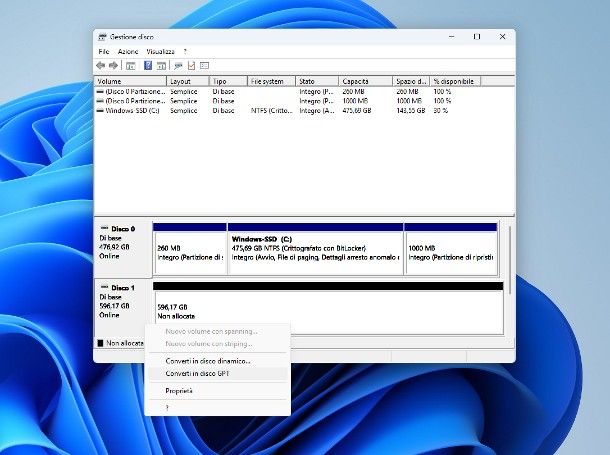Click the last icon in the toolbar
The image size is (610, 455).
(204, 65)
